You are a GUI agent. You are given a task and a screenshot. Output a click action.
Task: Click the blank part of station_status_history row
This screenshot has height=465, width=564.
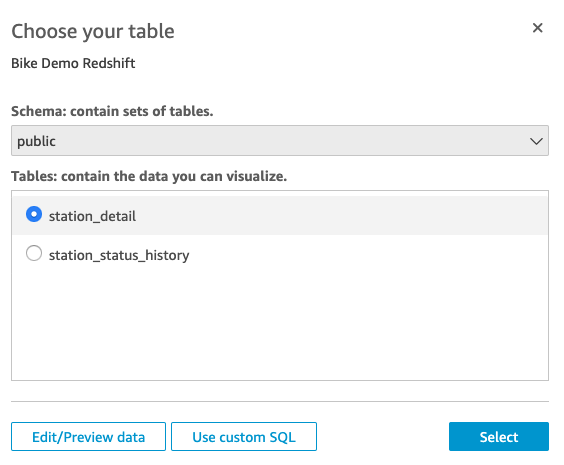click(x=367, y=254)
